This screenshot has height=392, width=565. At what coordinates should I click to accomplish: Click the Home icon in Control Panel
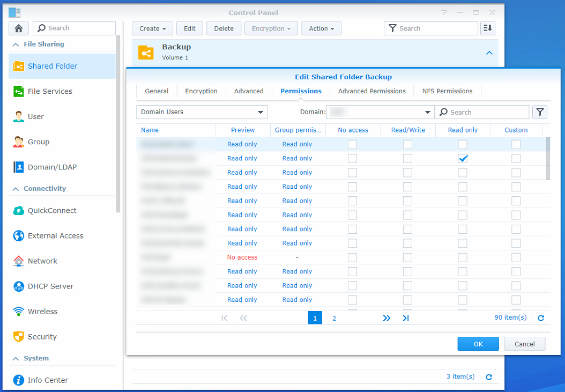pyautogui.click(x=19, y=28)
